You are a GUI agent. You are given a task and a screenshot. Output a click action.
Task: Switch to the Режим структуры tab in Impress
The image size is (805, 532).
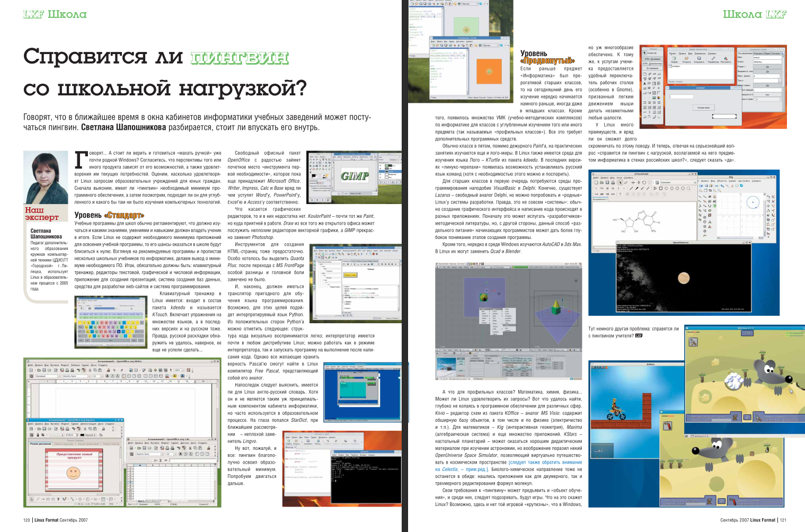pos(64,444)
